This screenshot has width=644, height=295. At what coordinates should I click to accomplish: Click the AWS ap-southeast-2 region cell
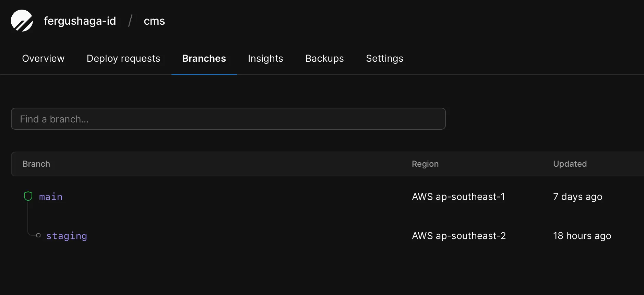(x=458, y=236)
